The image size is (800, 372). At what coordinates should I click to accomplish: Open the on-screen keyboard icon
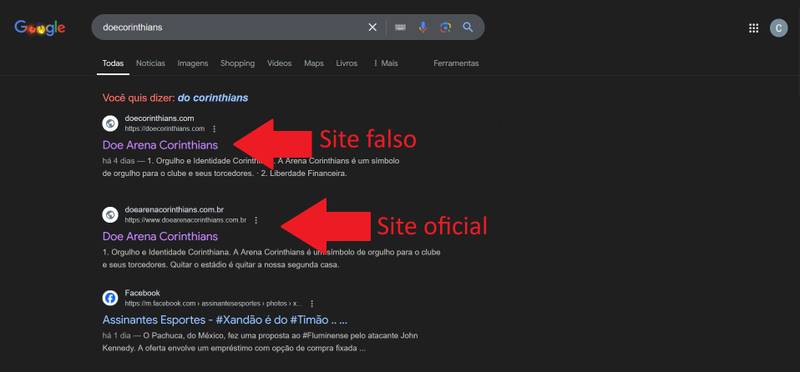point(401,28)
